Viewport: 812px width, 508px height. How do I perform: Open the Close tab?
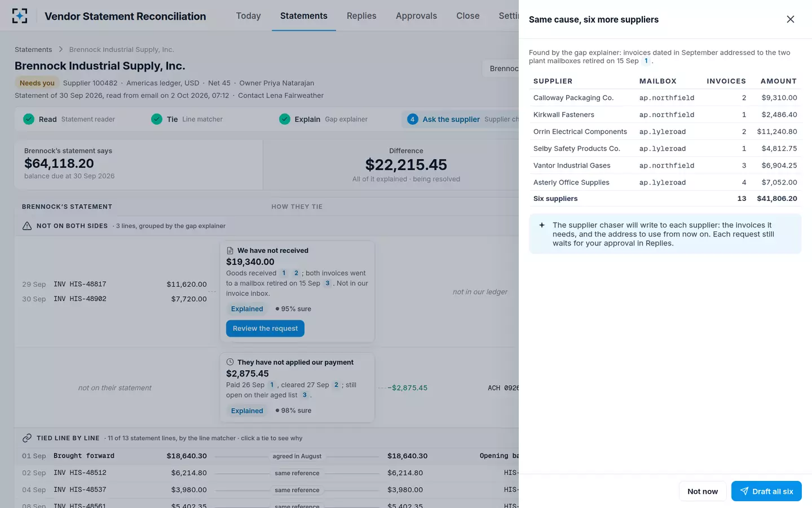click(x=468, y=16)
